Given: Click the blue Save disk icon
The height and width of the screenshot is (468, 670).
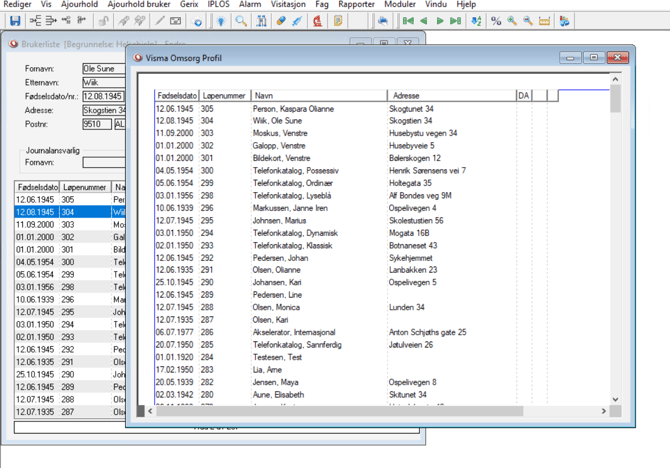Looking at the screenshot, I should [x=14, y=20].
